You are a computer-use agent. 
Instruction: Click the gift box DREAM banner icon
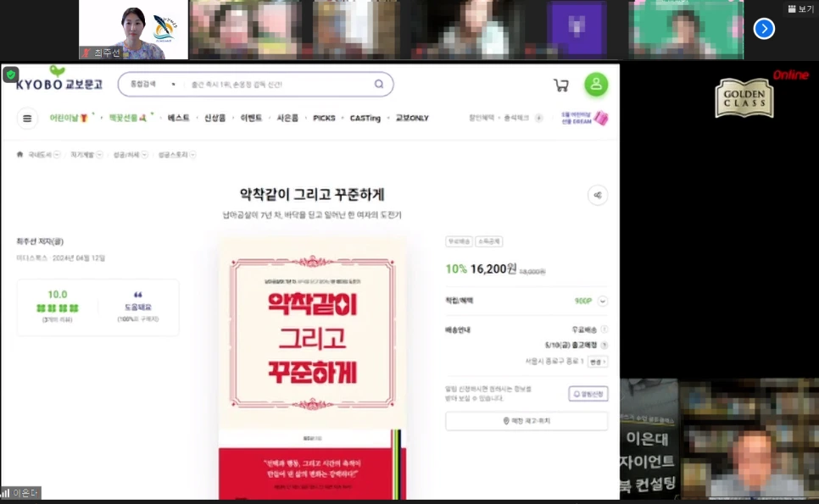coord(600,118)
